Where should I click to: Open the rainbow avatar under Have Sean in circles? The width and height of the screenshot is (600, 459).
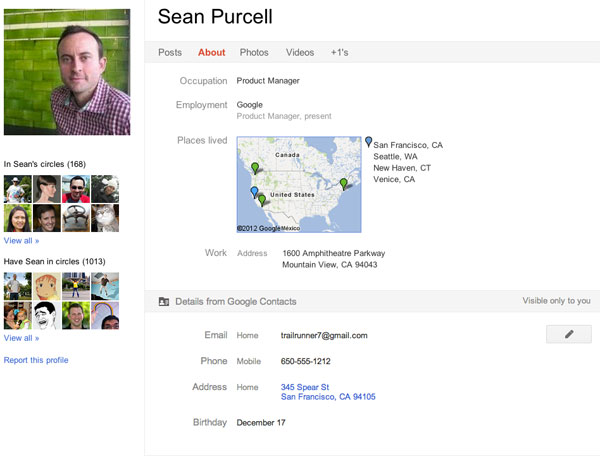105,316
